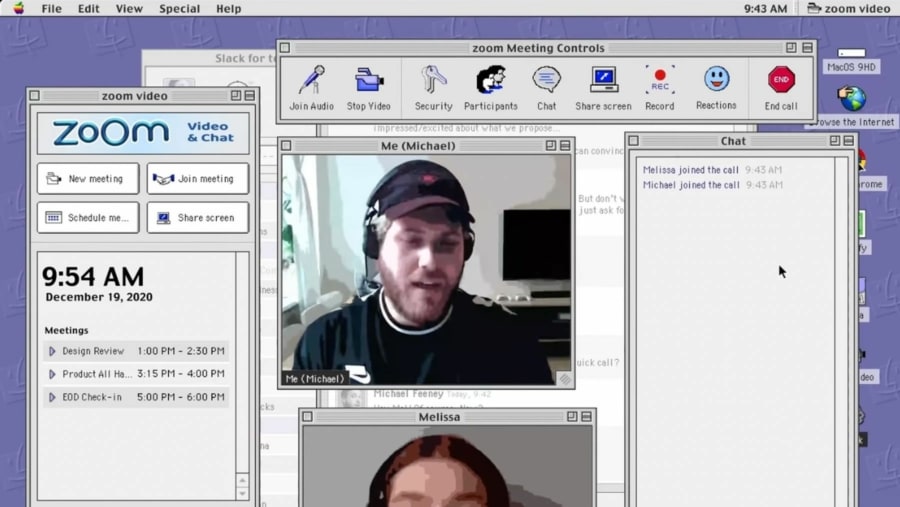Open Chat from meeting controls
Screen dimensions: 900x507
point(546,81)
